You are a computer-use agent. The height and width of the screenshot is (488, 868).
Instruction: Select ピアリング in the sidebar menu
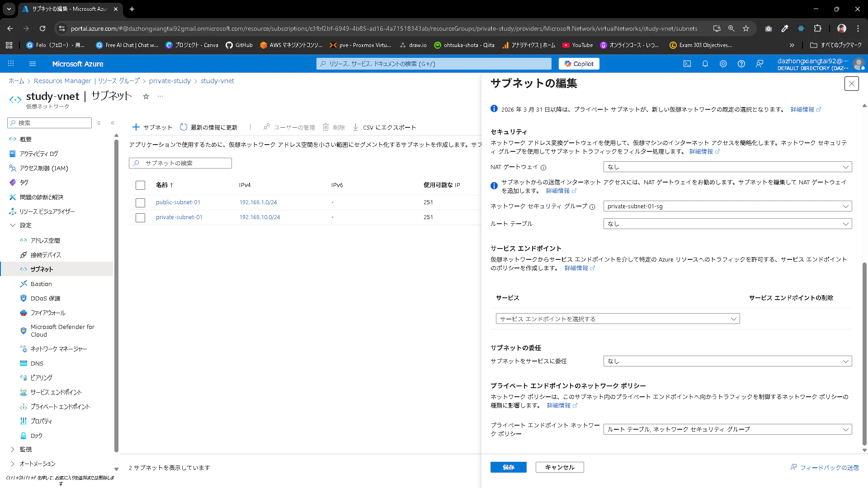[41, 378]
